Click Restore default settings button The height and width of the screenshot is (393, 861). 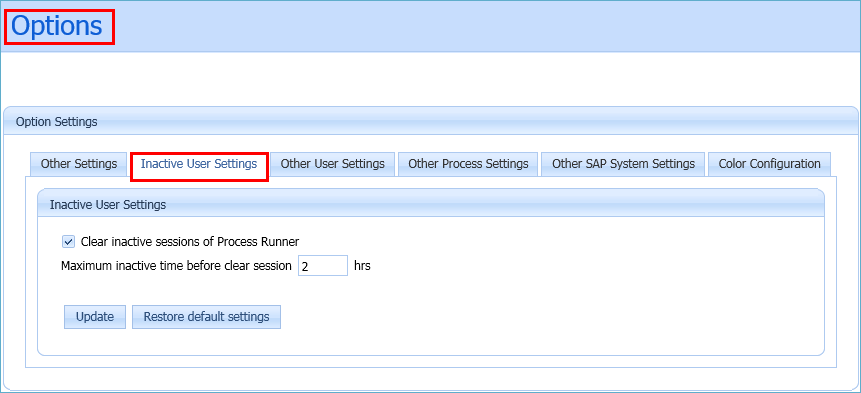[206, 317]
